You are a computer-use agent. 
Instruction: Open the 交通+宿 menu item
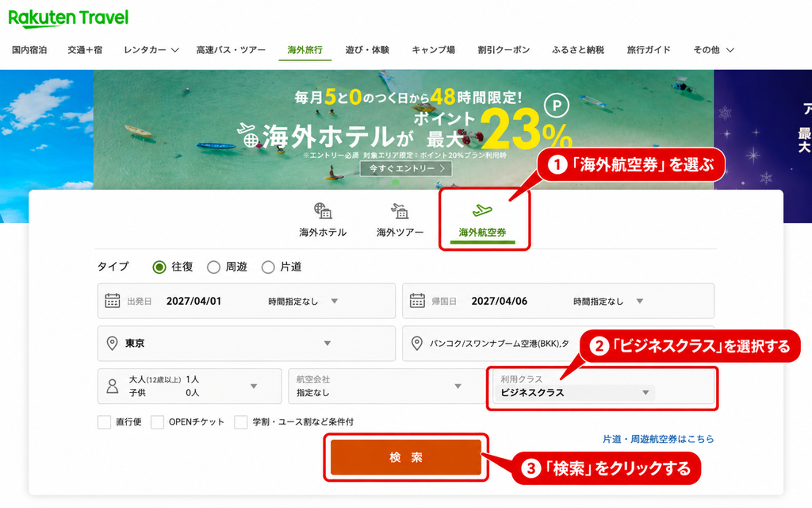[x=85, y=50]
